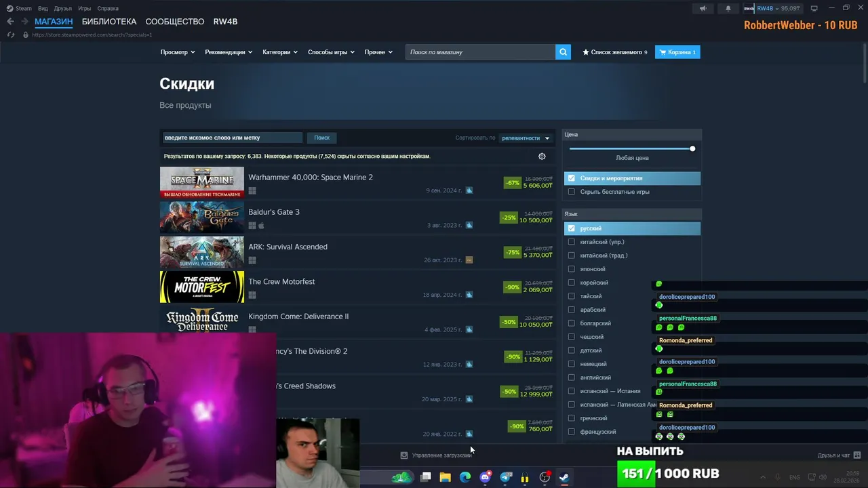Expand the Способы игры dropdown
The height and width of the screenshot is (488, 868).
click(x=331, y=52)
